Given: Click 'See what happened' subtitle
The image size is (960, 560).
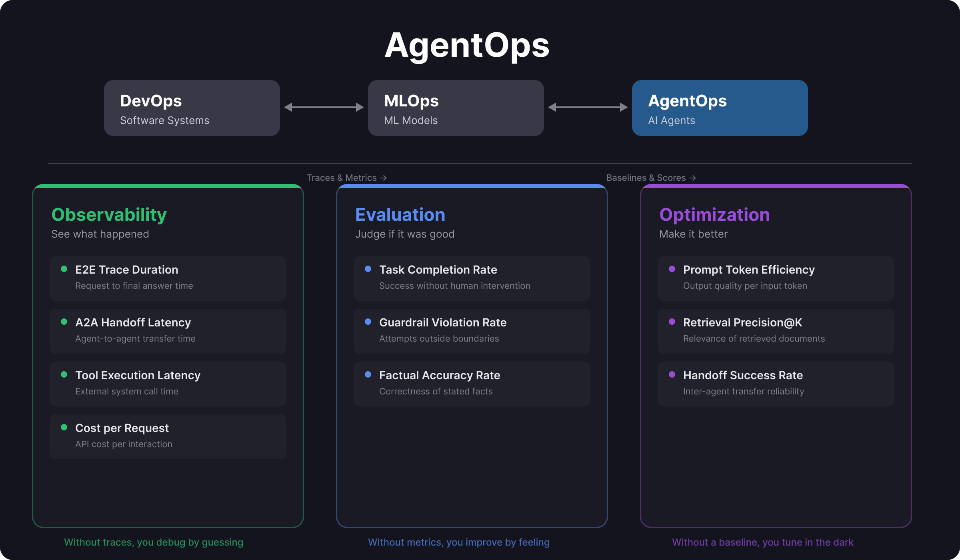Looking at the screenshot, I should point(100,234).
